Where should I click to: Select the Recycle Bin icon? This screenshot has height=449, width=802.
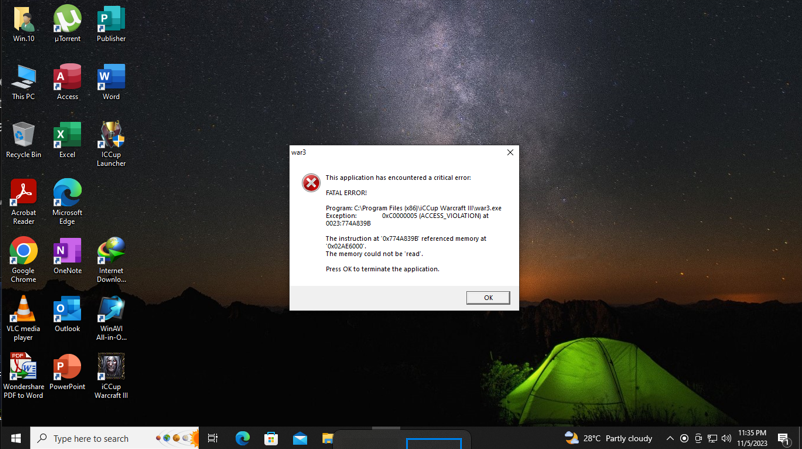(x=23, y=137)
